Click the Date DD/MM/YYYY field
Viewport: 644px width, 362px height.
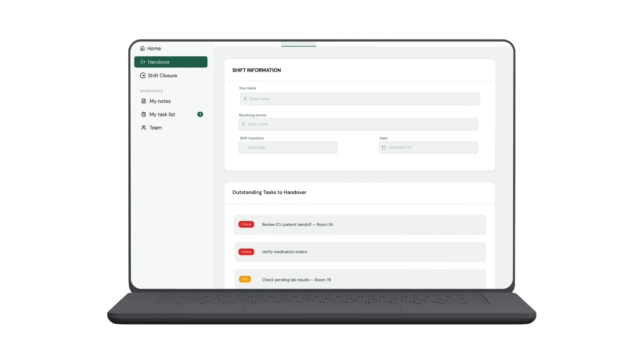tap(429, 147)
